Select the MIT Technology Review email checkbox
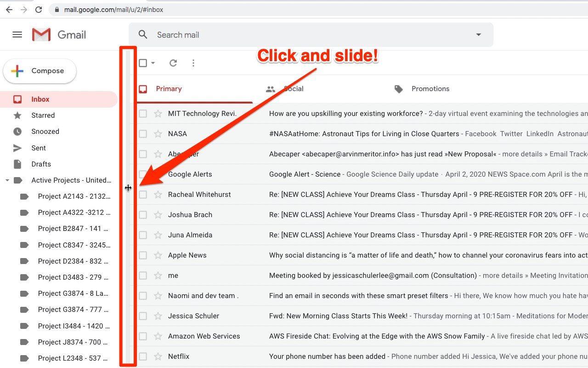 coord(143,114)
